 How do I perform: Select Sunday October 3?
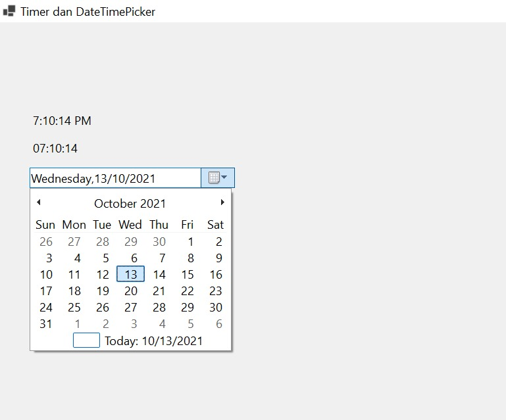[x=49, y=258]
